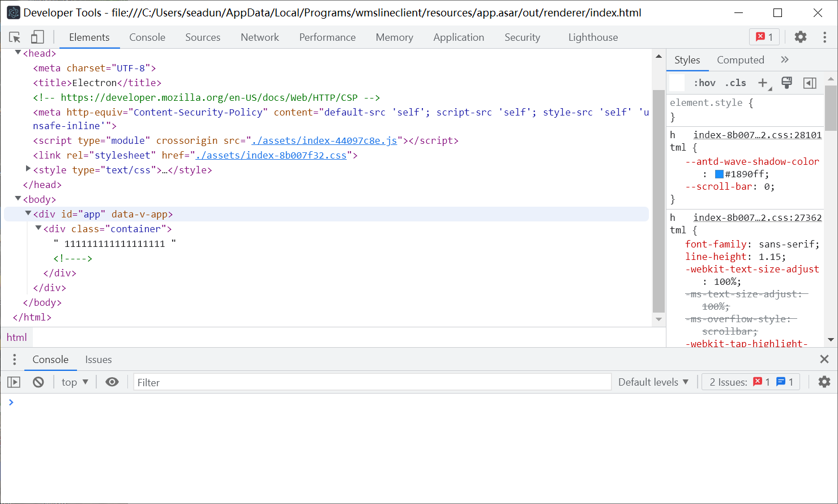The width and height of the screenshot is (838, 504).
Task: Click the elements panel scroll up arrow
Action: point(659,56)
